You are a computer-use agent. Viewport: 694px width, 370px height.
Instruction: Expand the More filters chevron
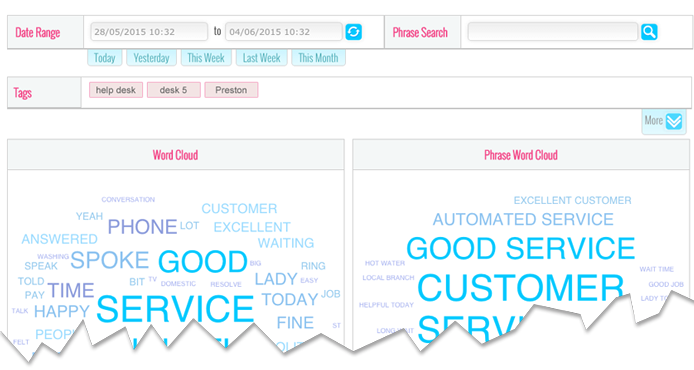[674, 121]
